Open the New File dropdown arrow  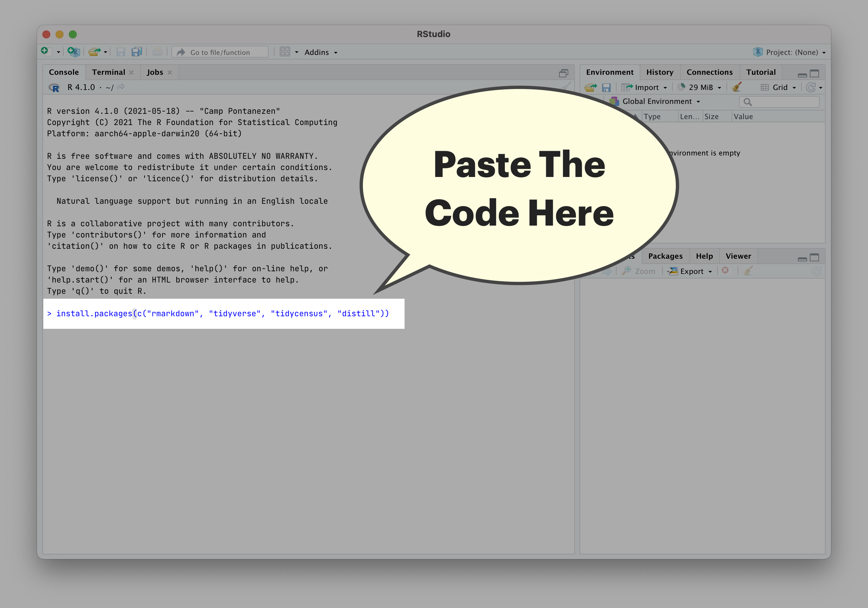59,52
